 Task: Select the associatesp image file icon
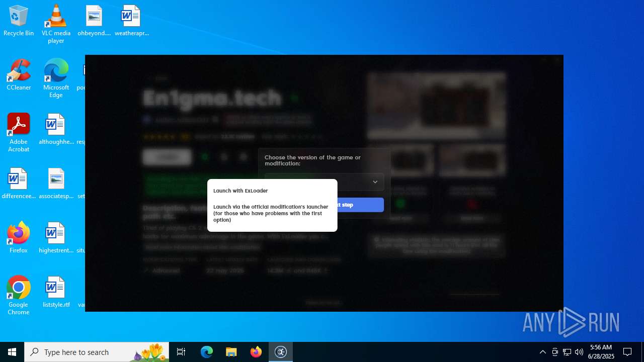coord(56,184)
